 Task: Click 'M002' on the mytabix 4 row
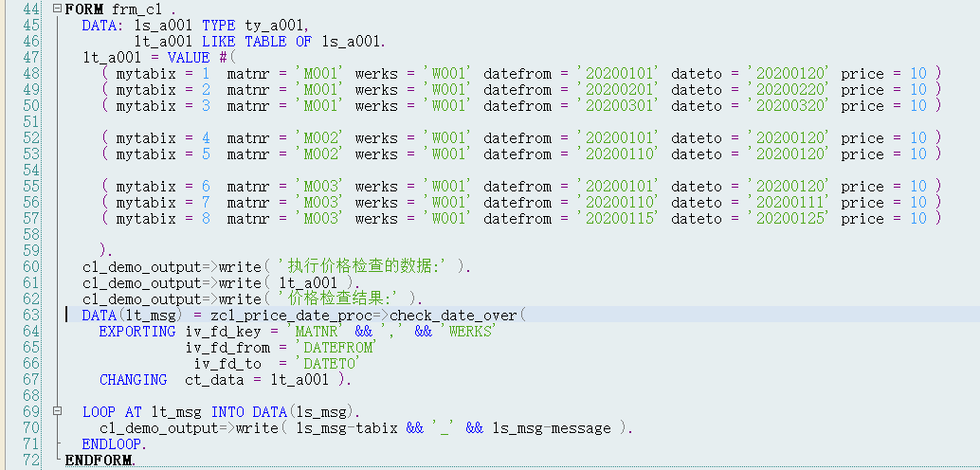point(319,138)
